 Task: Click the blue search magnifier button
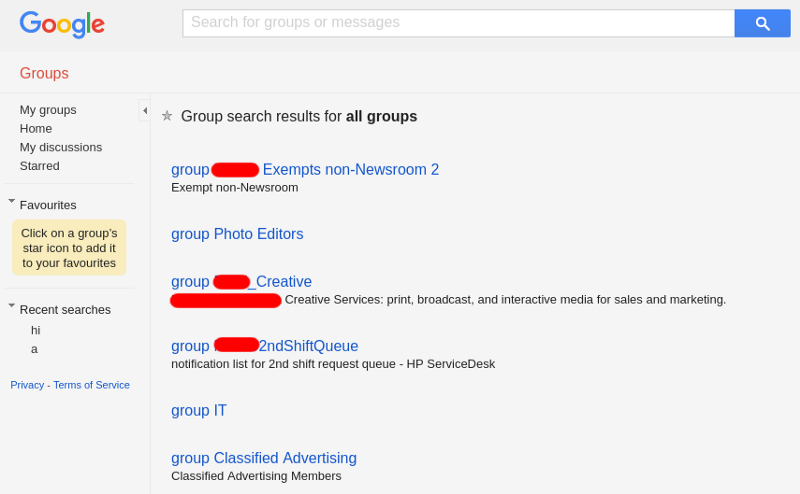762,23
